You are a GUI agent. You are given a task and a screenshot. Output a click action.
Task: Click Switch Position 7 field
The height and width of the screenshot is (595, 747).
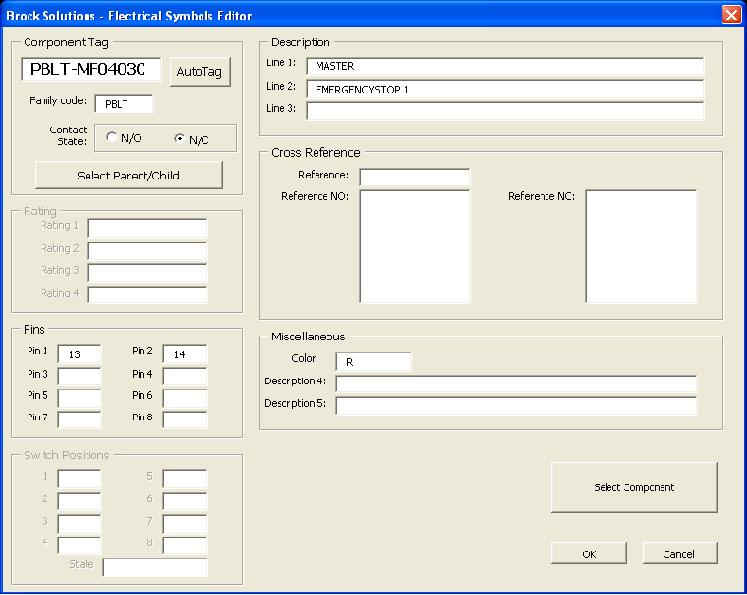(x=185, y=524)
